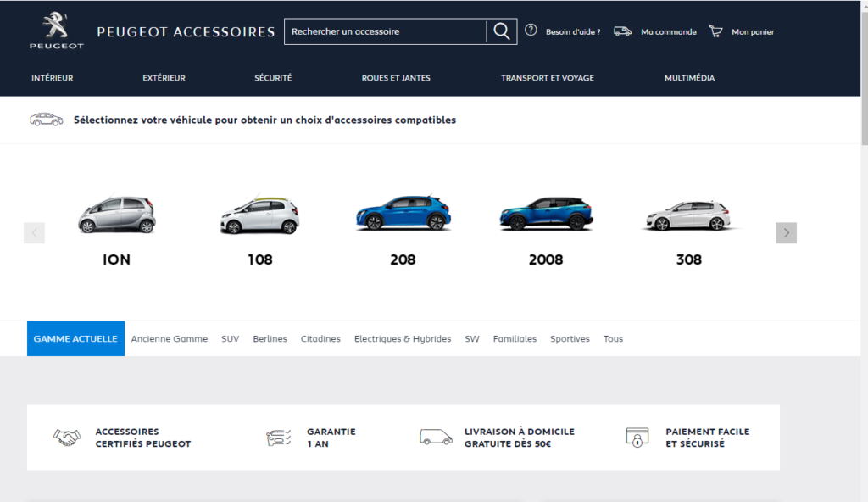Select the white 308 car thumbnail

tap(689, 215)
